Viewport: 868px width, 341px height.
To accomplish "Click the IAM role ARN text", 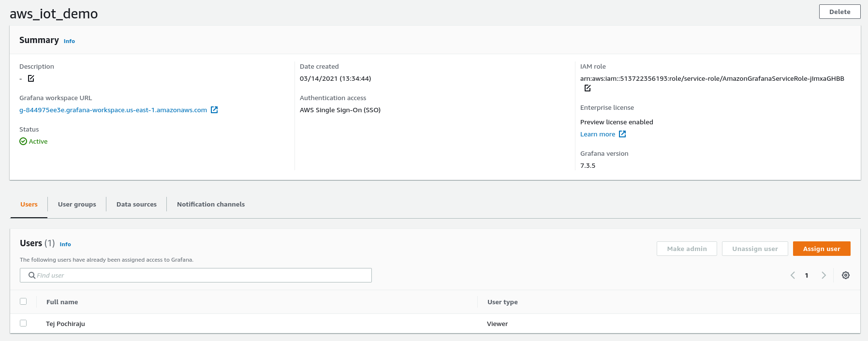I will 712,78.
